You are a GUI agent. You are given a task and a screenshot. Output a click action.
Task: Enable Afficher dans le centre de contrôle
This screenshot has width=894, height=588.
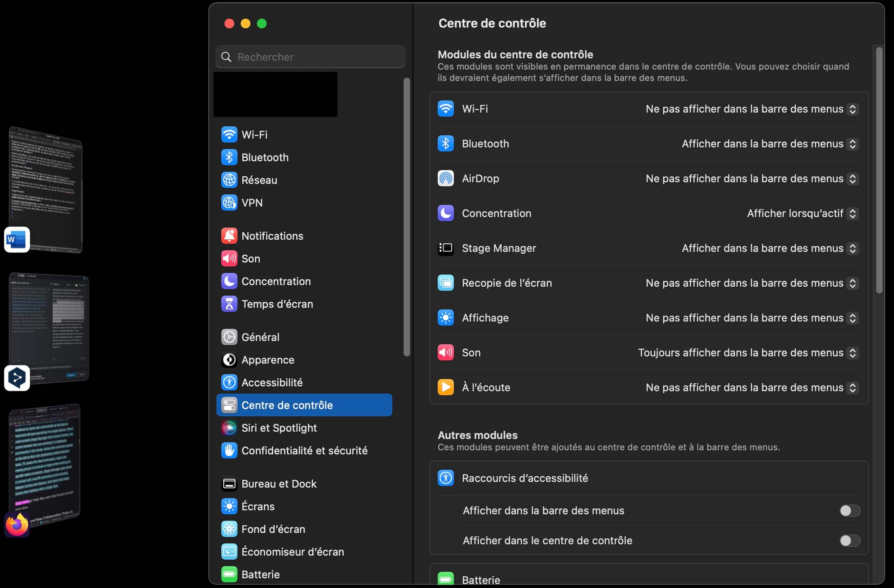coord(849,540)
